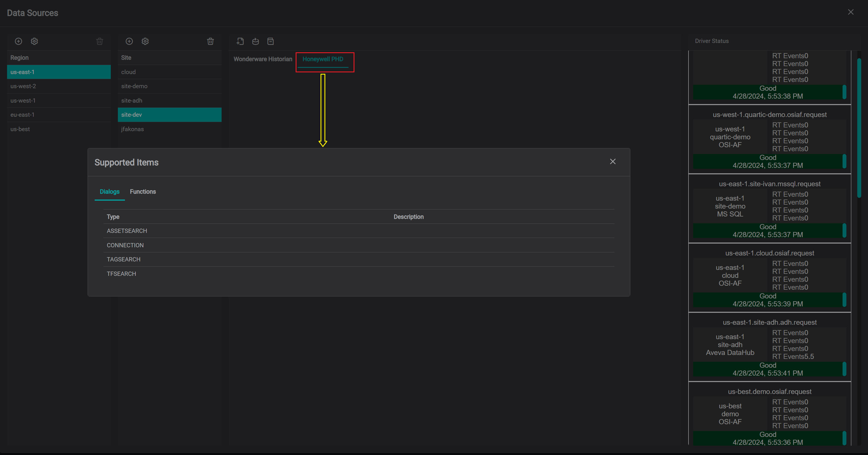
Task: Open region settings gear icon
Action: 34,41
